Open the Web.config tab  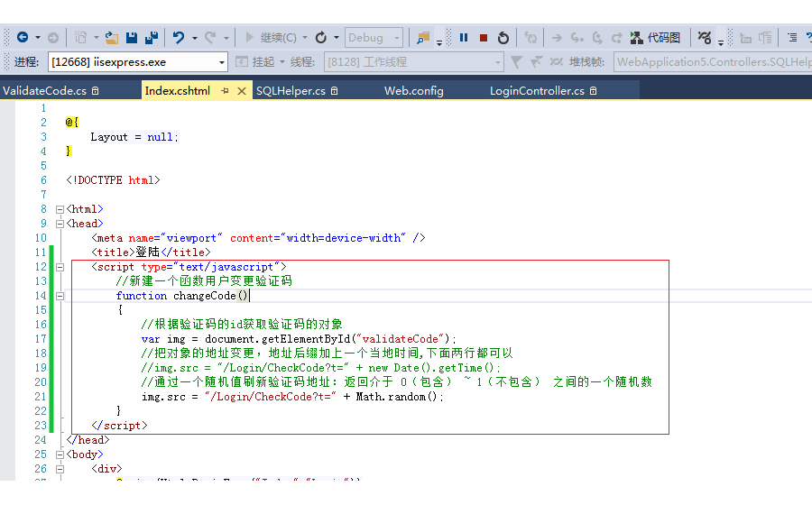tap(414, 90)
